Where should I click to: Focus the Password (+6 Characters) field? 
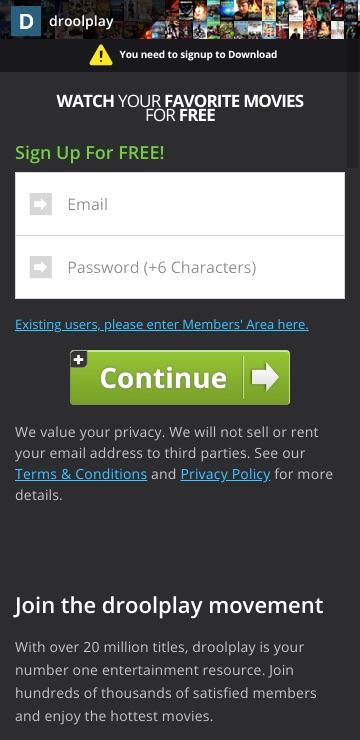pos(180,267)
